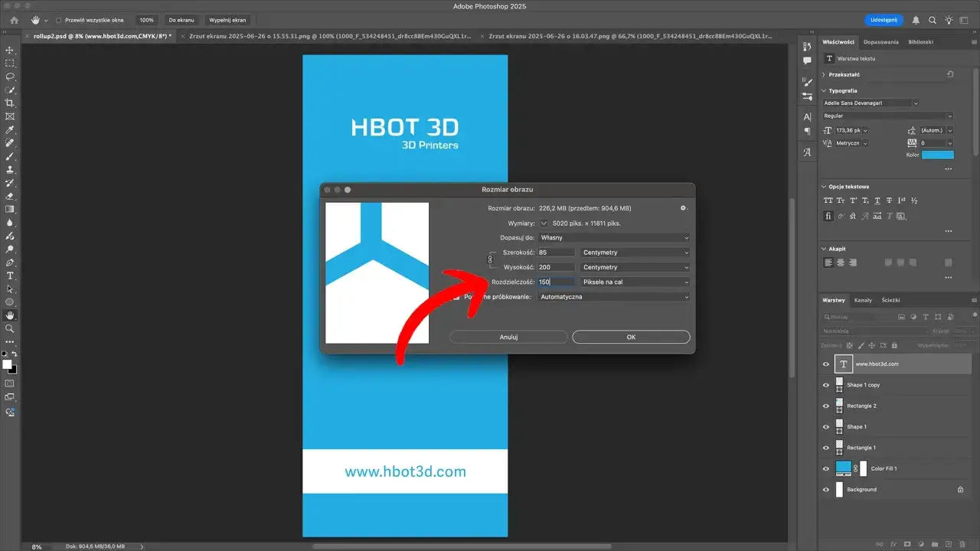This screenshot has width=980, height=551.
Task: Select the Eyedropper tool
Action: tap(10, 129)
